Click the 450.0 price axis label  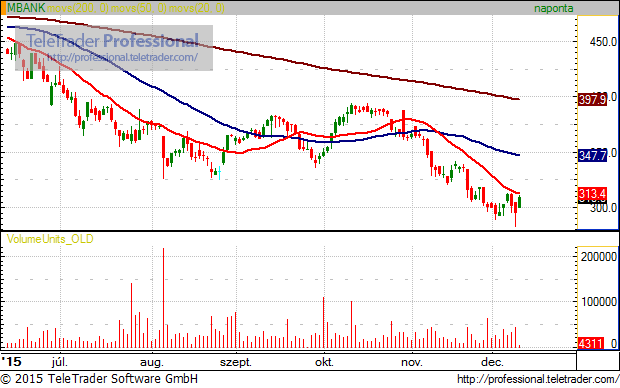point(603,41)
